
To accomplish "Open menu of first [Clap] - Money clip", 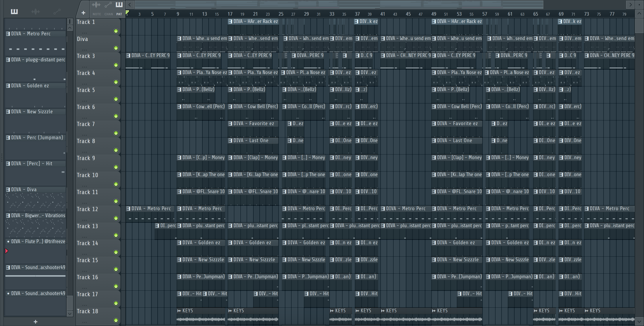I will 230,158.
